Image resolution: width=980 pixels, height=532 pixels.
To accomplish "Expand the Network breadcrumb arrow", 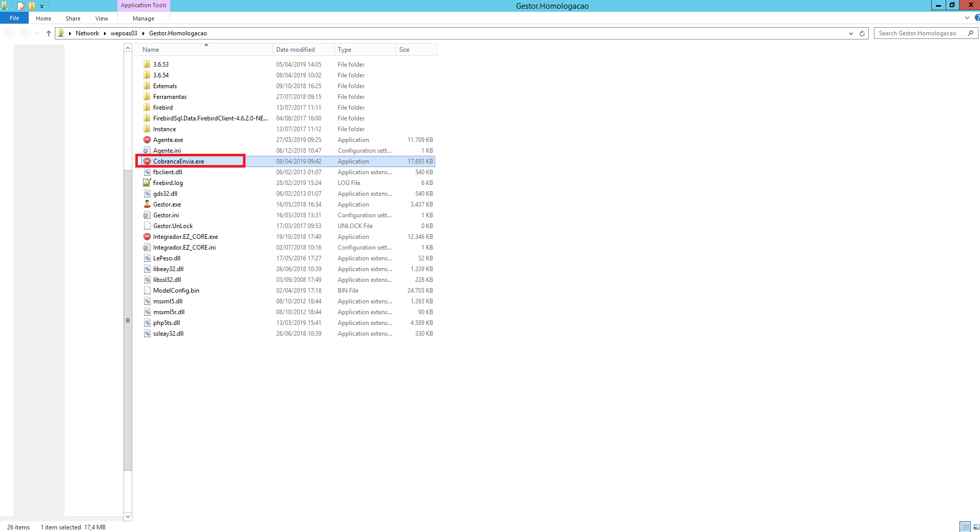I will coord(105,33).
